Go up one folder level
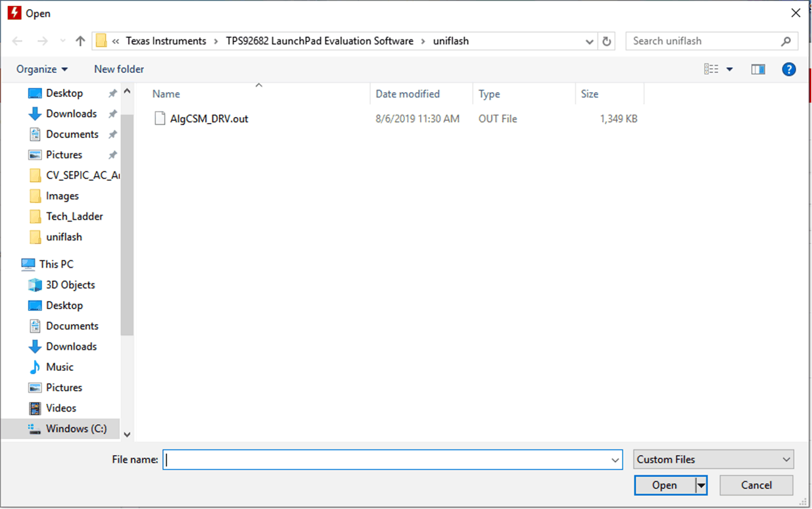Viewport: 812px width, 509px height. pyautogui.click(x=80, y=41)
